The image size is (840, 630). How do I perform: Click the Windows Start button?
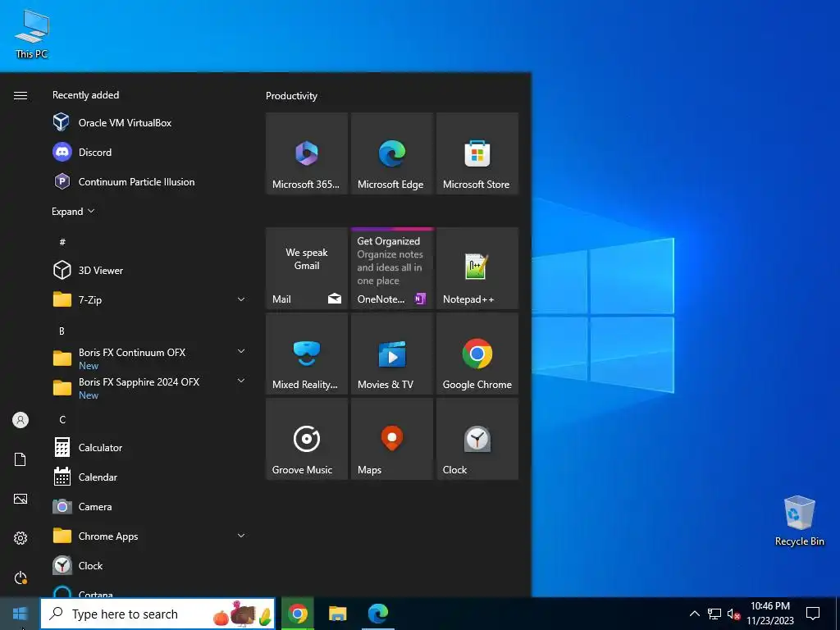tap(20, 614)
